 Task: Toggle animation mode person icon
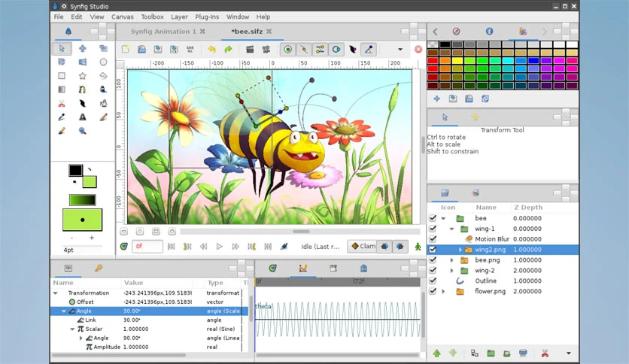point(418,247)
